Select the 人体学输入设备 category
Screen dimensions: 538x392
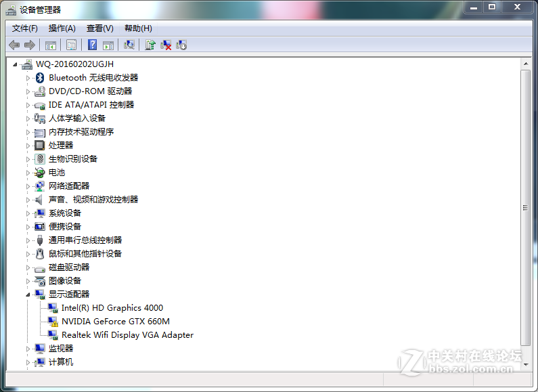pyautogui.click(x=77, y=118)
